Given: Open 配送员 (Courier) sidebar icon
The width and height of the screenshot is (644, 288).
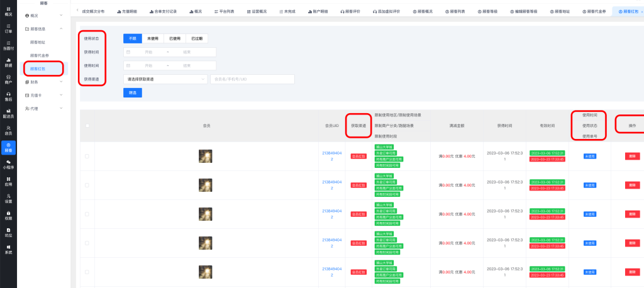Looking at the screenshot, I should tap(8, 113).
